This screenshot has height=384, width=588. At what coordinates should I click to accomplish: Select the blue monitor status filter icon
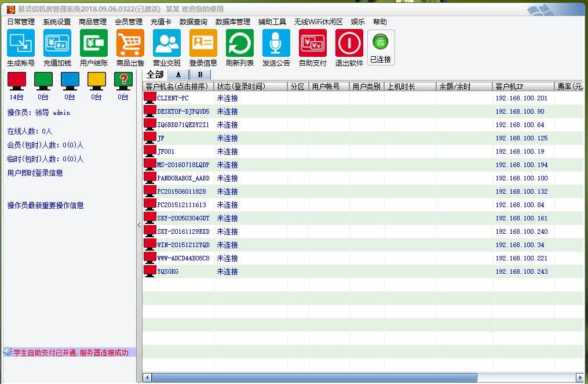coord(70,81)
